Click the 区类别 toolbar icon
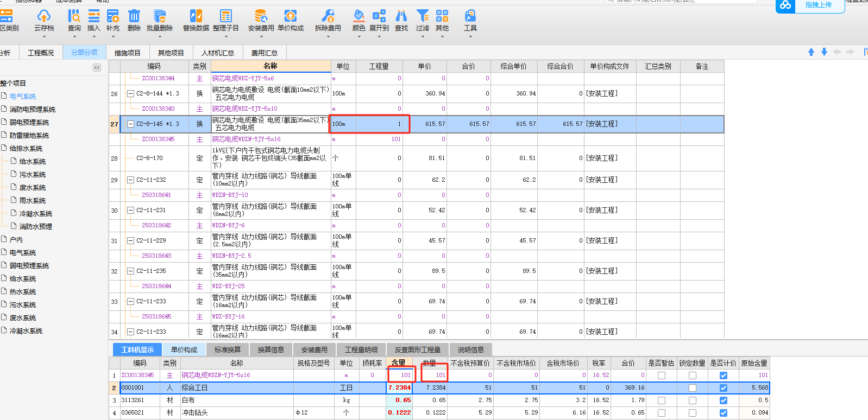 pyautogui.click(x=6, y=16)
